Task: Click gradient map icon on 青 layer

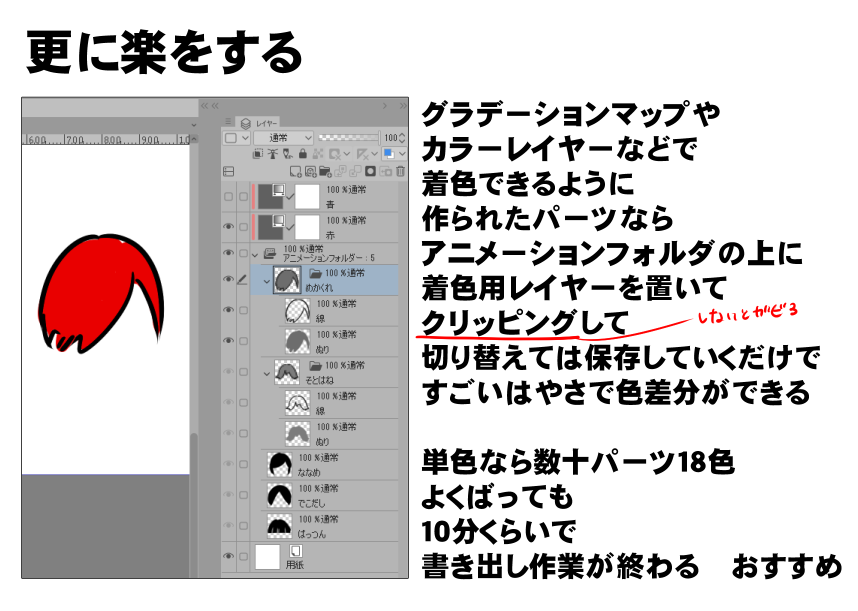Action: tap(279, 189)
